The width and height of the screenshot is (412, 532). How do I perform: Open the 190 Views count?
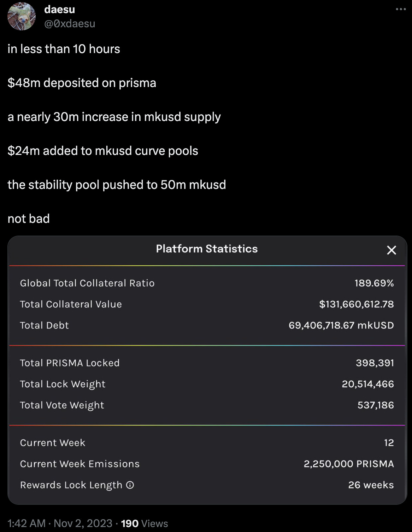pyautogui.click(x=145, y=524)
